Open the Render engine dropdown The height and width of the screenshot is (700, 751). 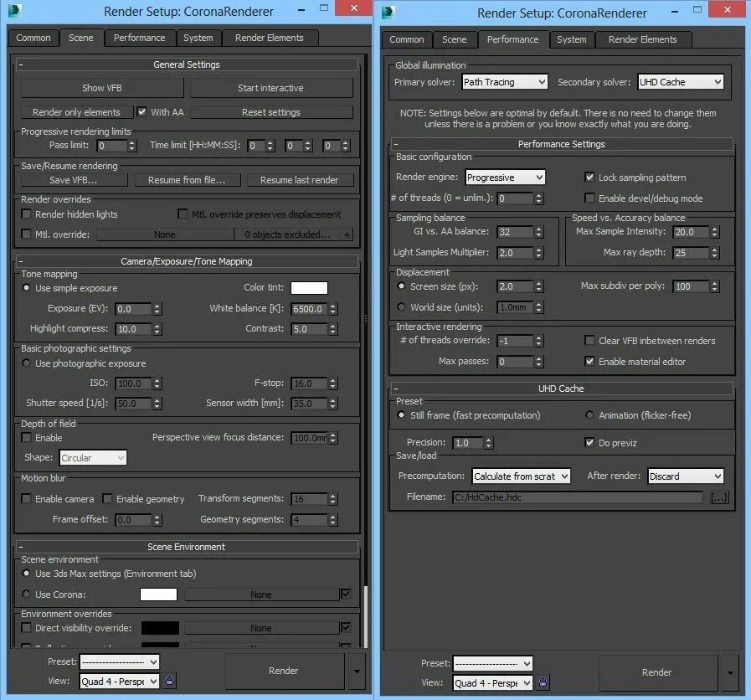(x=505, y=178)
